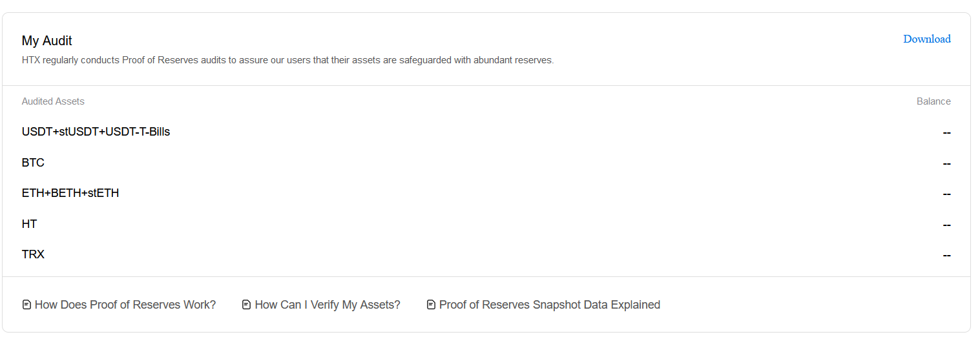Click the Balance column header

click(933, 101)
